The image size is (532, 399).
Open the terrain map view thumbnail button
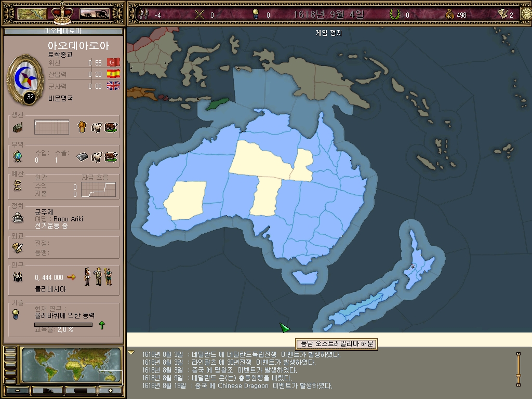pyautogui.click(x=32, y=14)
